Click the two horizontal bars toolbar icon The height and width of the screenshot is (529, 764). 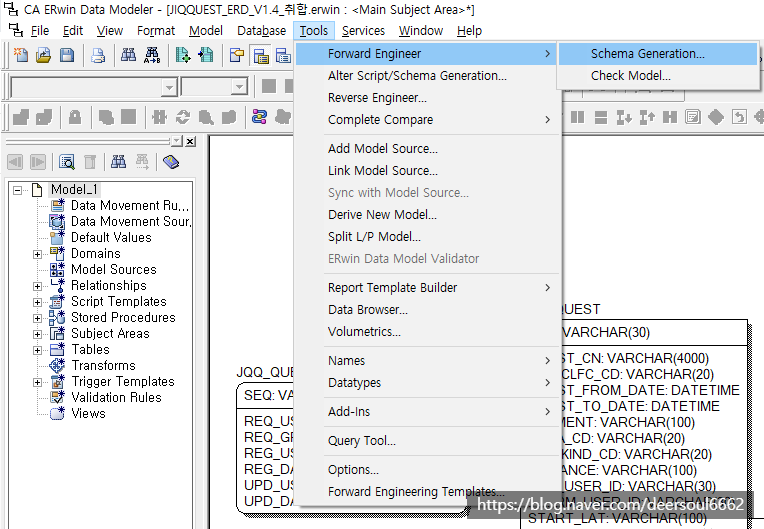[601, 117]
